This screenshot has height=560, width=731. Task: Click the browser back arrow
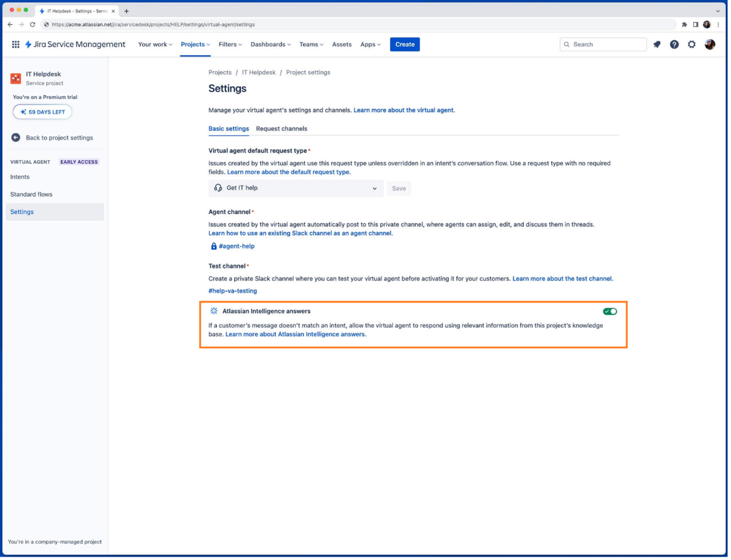click(10, 25)
